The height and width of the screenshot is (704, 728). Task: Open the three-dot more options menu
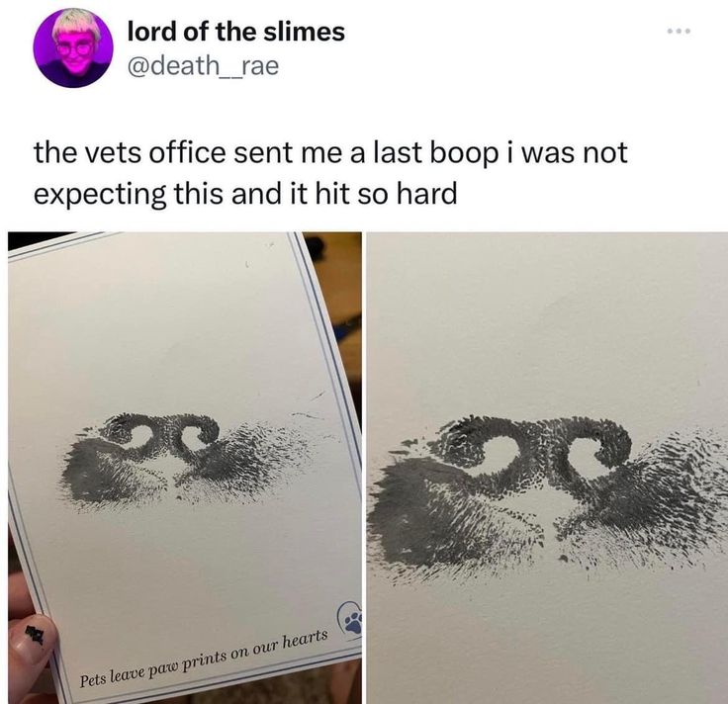pyautogui.click(x=680, y=31)
